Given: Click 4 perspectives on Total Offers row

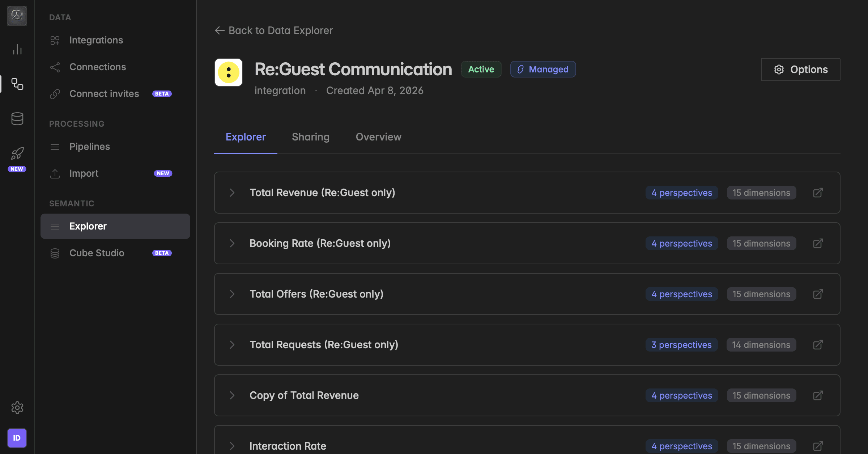Looking at the screenshot, I should click(682, 294).
